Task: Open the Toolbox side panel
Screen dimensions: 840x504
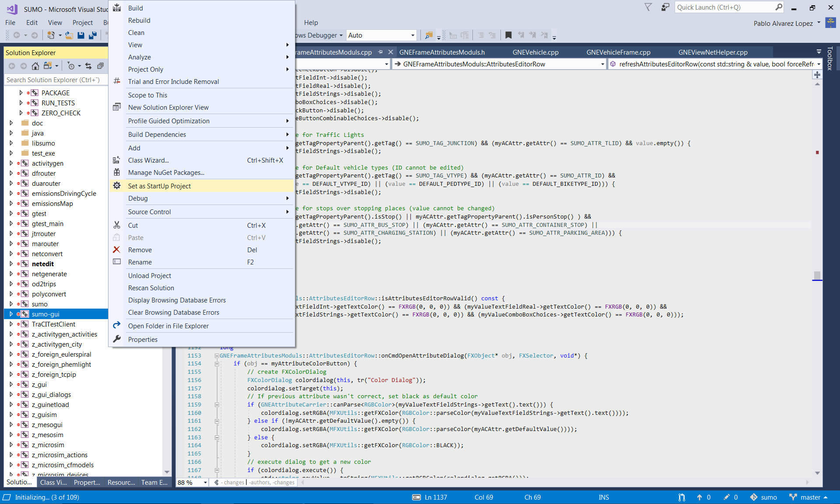Action: coord(829,59)
